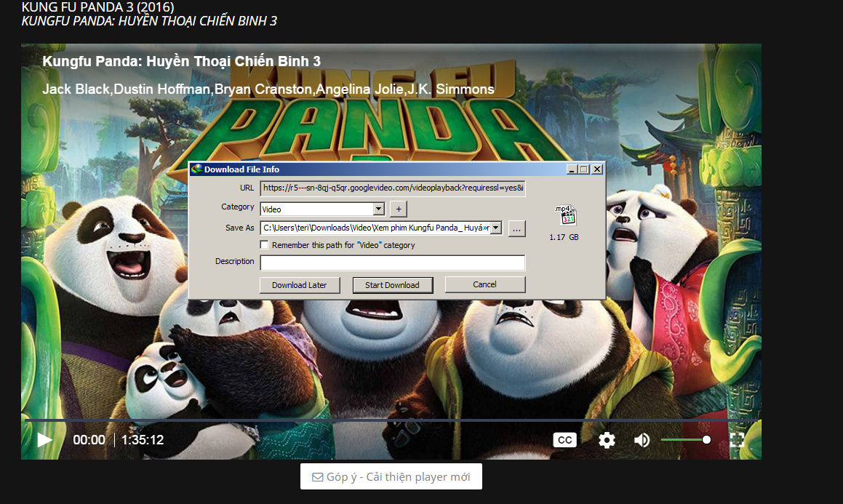Expand the Save As path dropdown arrow
This screenshot has width=843, height=504.
click(496, 228)
